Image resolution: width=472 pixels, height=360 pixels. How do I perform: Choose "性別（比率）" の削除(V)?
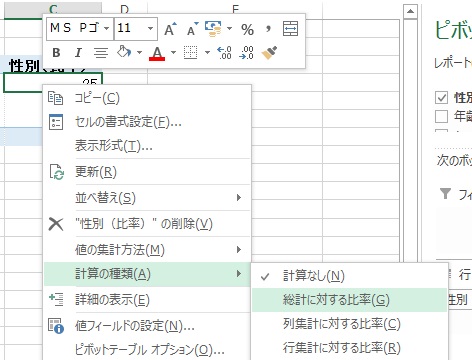pos(147,224)
